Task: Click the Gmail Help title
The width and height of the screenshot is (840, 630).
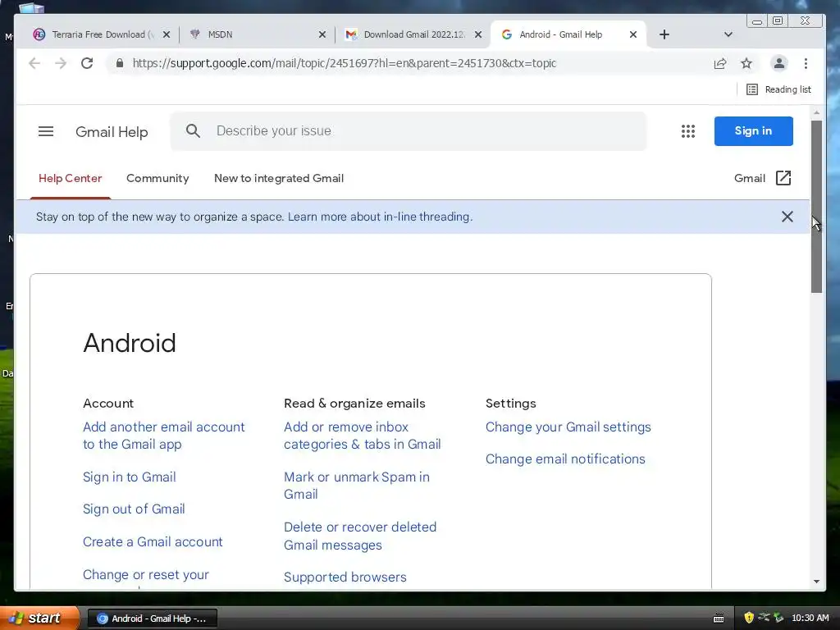Action: (112, 132)
